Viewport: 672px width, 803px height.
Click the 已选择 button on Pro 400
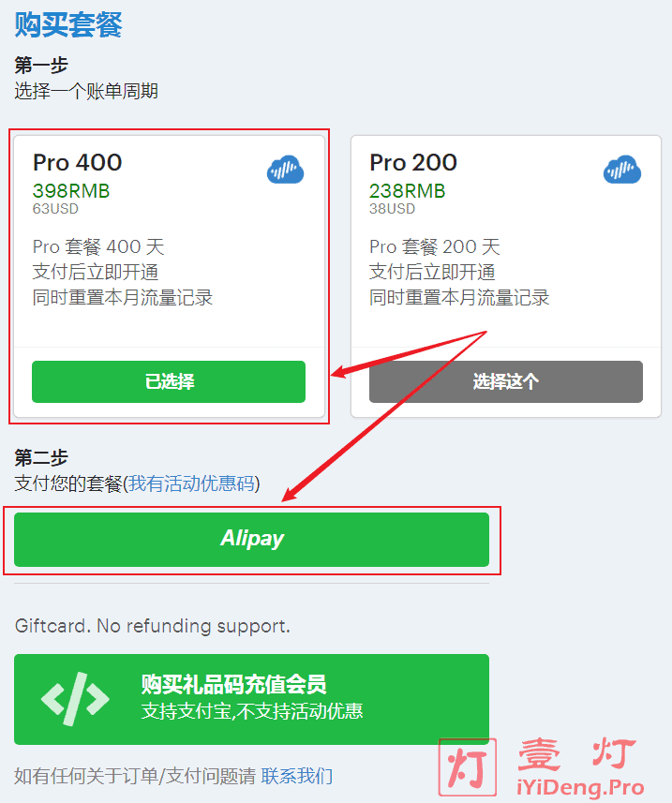pyautogui.click(x=169, y=381)
